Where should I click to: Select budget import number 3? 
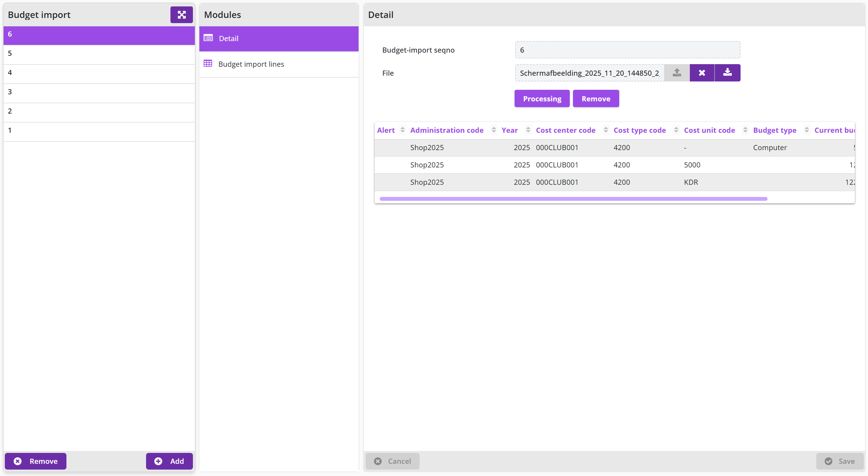(x=99, y=92)
